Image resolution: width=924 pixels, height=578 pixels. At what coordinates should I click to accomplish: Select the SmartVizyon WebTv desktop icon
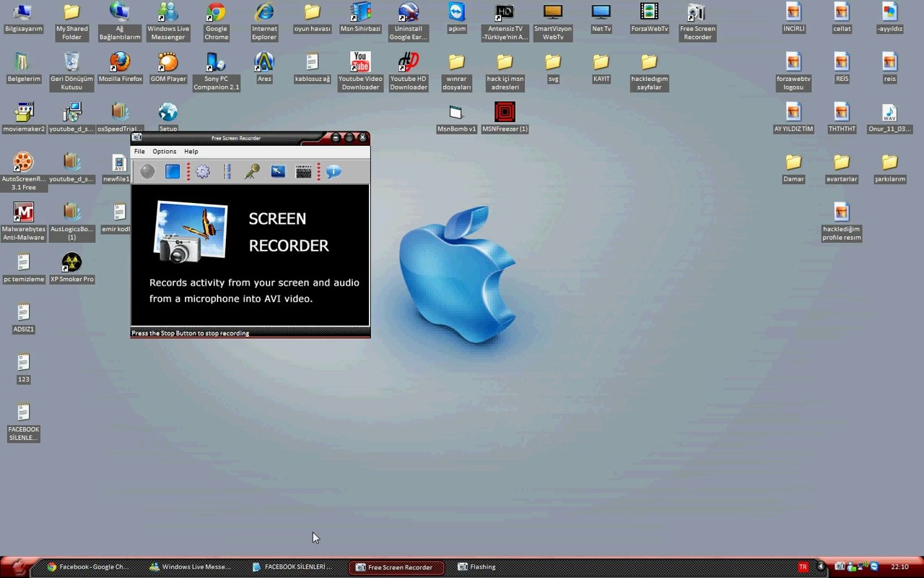(x=553, y=22)
